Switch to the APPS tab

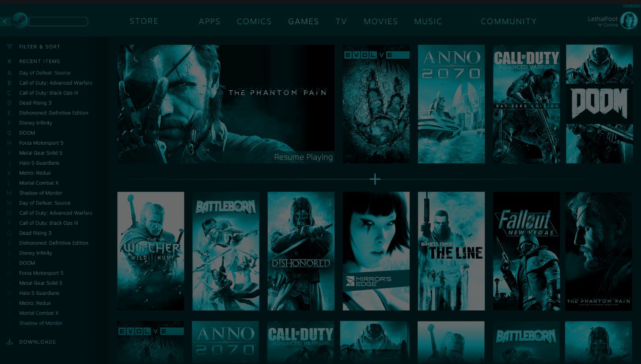(210, 21)
